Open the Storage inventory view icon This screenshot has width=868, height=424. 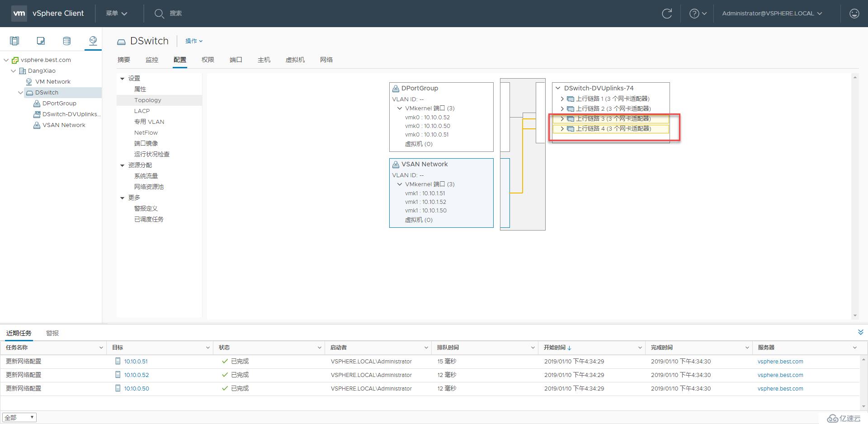pyautogui.click(x=67, y=41)
